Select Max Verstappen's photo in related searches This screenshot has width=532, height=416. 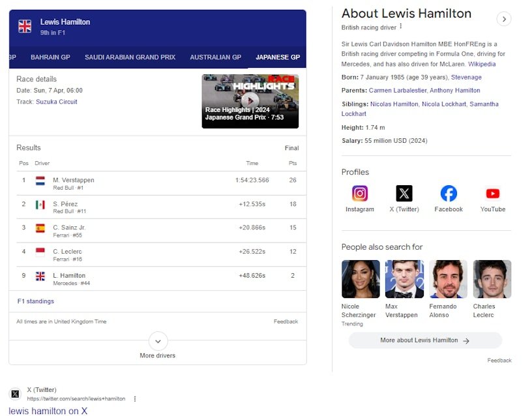(x=404, y=280)
